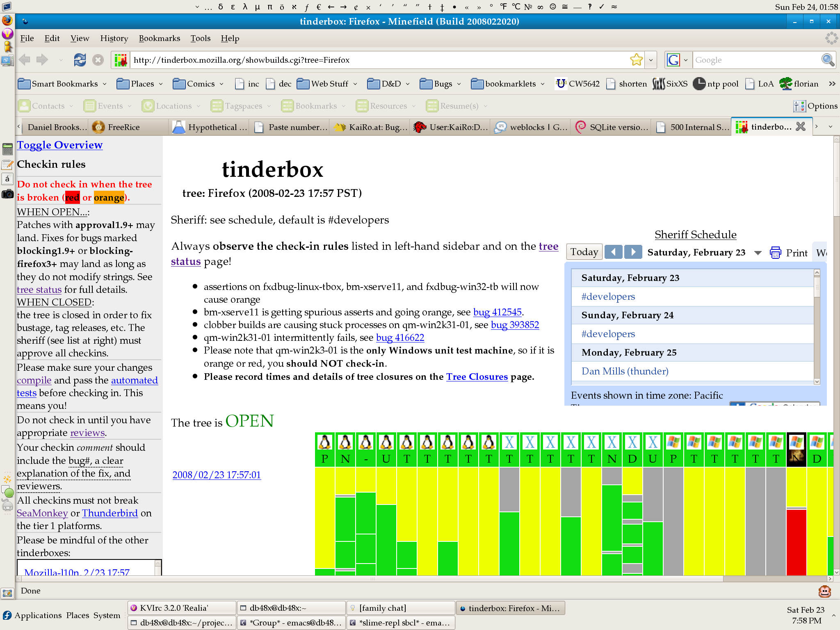Open the bug 393852 link
This screenshot has height=630, width=840.
(x=515, y=325)
